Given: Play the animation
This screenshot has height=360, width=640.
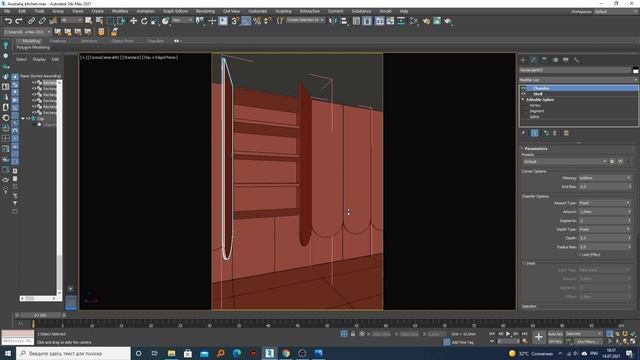Looking at the screenshot, I should coord(508,334).
